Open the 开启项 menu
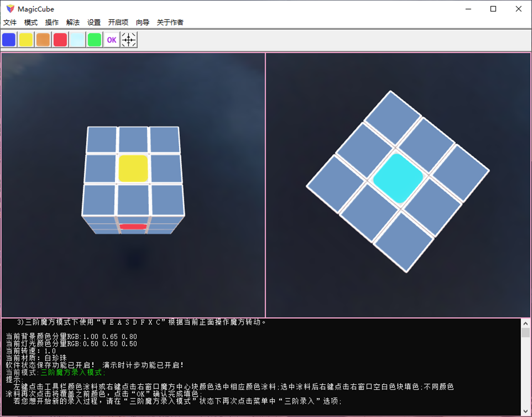532x417 pixels. [x=118, y=22]
